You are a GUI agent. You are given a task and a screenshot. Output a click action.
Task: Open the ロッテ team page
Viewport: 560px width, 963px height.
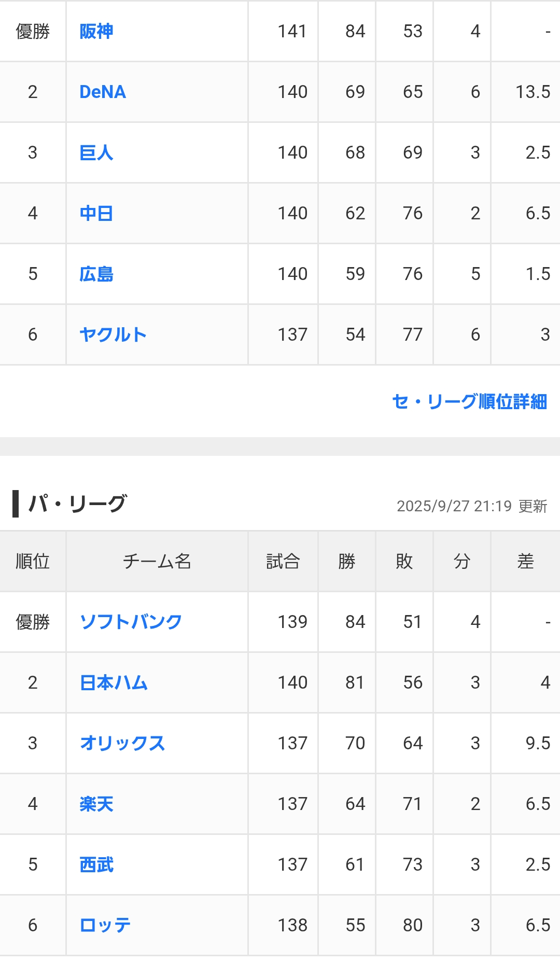pos(105,925)
